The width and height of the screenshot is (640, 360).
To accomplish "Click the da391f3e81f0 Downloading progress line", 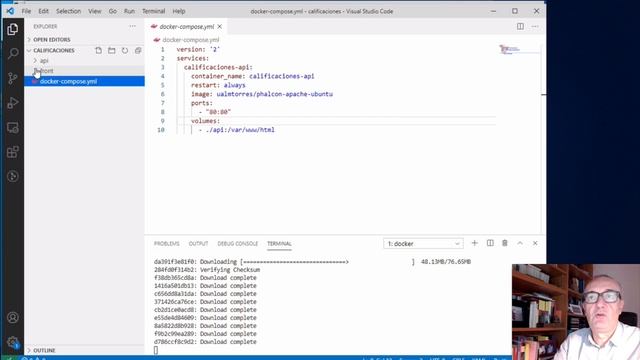I will click(x=312, y=262).
